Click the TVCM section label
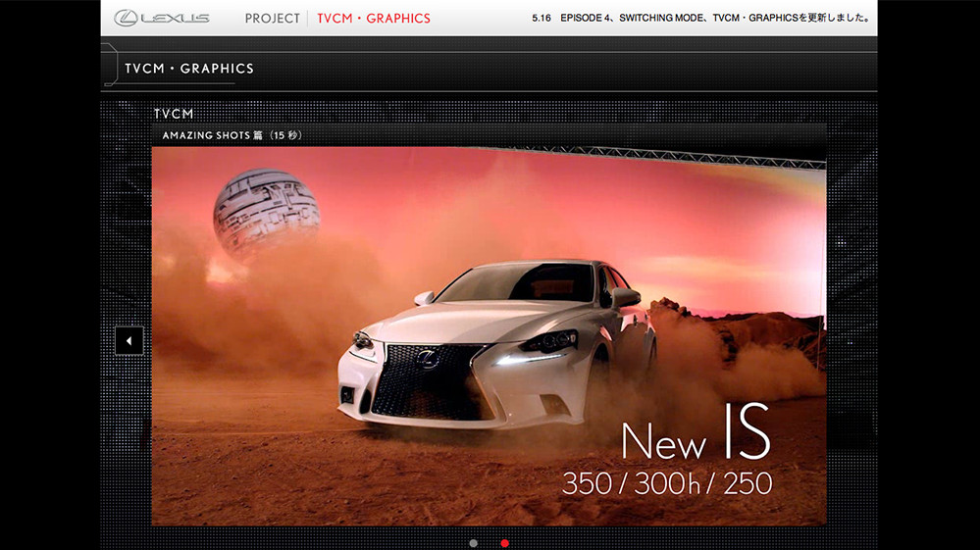Screen dimensions: 980x550 (x=174, y=114)
